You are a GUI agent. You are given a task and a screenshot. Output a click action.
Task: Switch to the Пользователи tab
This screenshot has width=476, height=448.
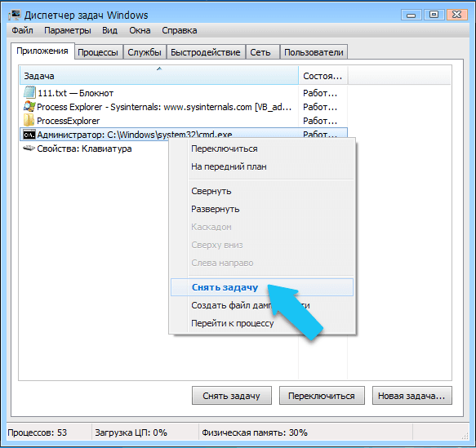pyautogui.click(x=314, y=52)
